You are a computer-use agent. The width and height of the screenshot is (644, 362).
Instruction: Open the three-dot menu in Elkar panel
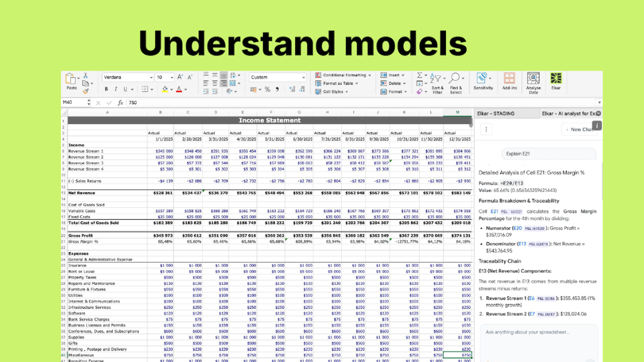pyautogui.click(x=486, y=129)
